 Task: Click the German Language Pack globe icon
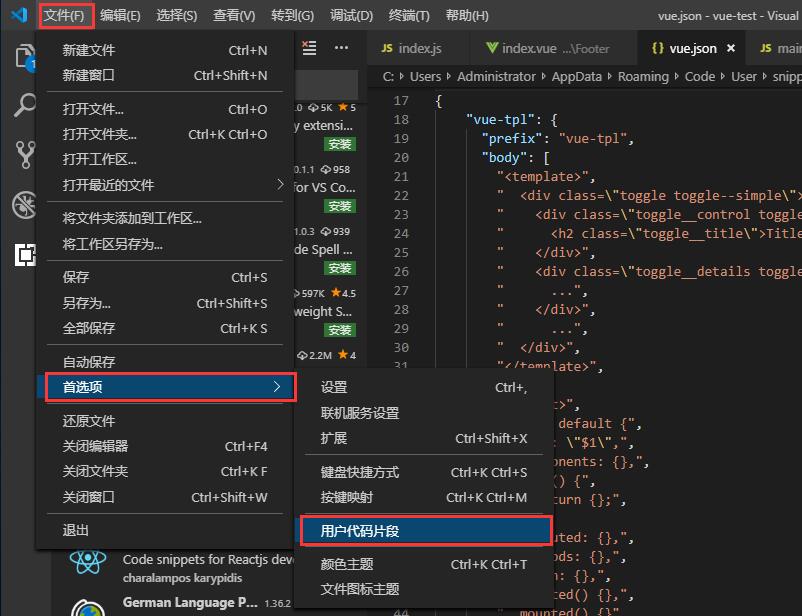tap(88, 608)
